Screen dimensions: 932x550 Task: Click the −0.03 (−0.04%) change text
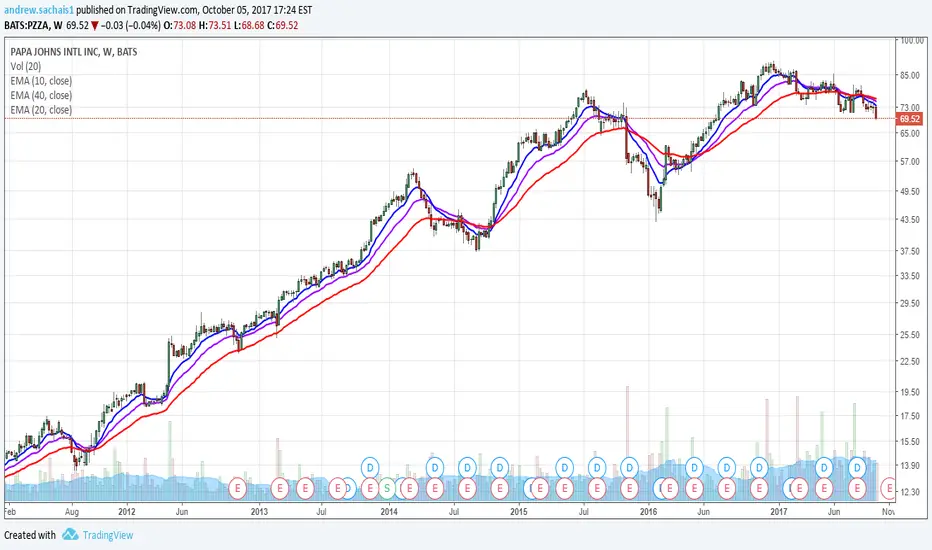(131, 26)
